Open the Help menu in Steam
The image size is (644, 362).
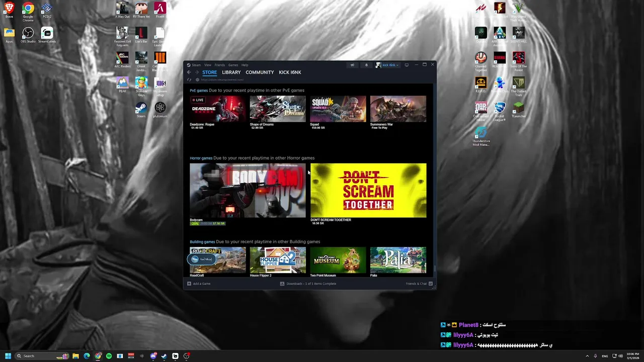245,65
